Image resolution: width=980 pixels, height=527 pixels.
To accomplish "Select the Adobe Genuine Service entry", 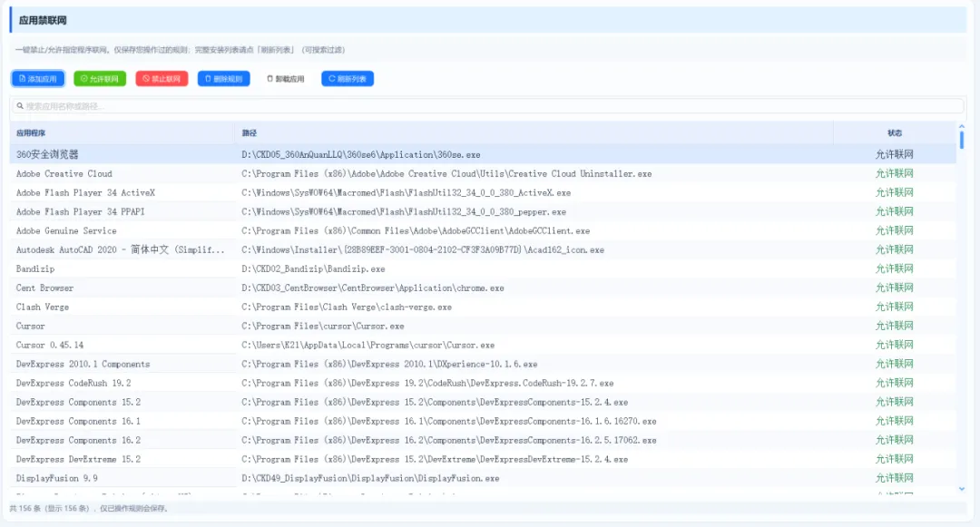I will [66, 231].
